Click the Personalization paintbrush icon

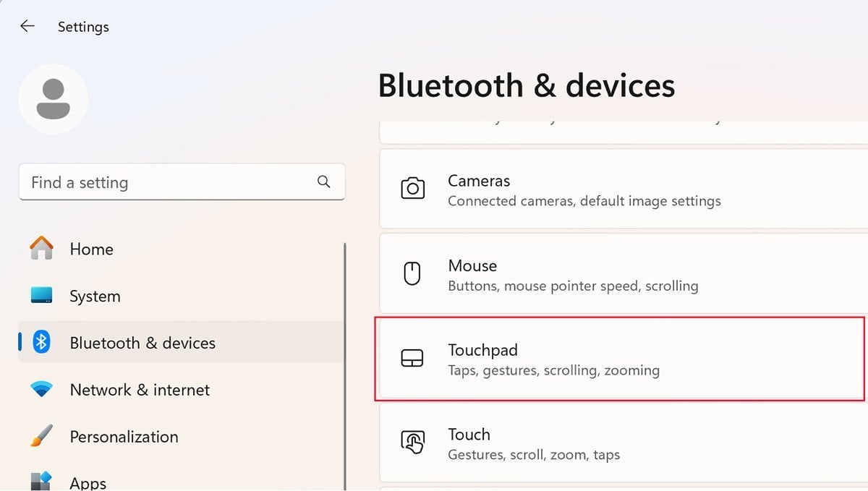click(41, 436)
